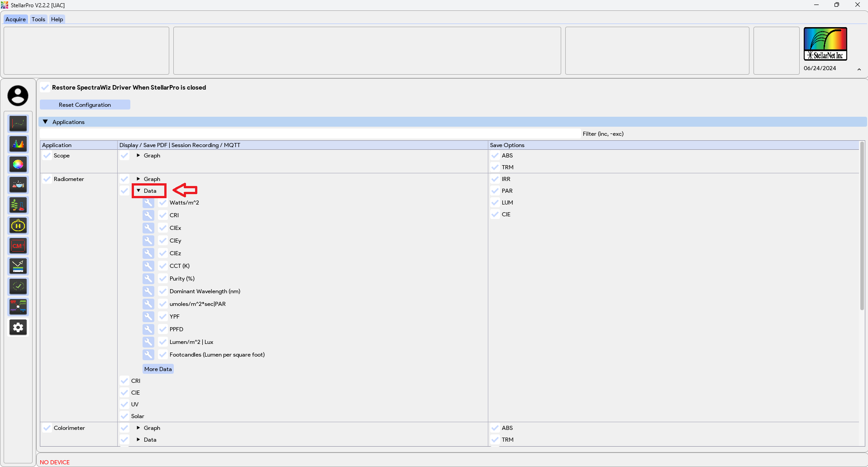
Task: Open the Tools menu
Action: 38,19
